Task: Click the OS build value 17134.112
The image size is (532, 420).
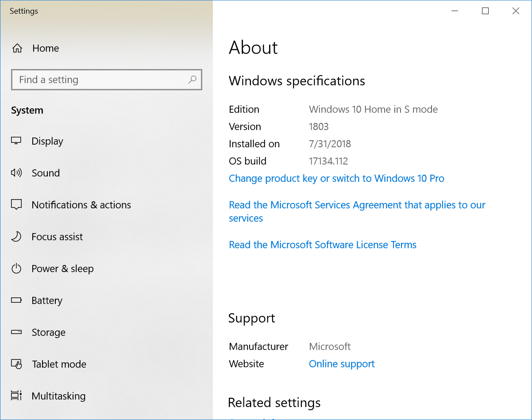Action: click(x=328, y=161)
